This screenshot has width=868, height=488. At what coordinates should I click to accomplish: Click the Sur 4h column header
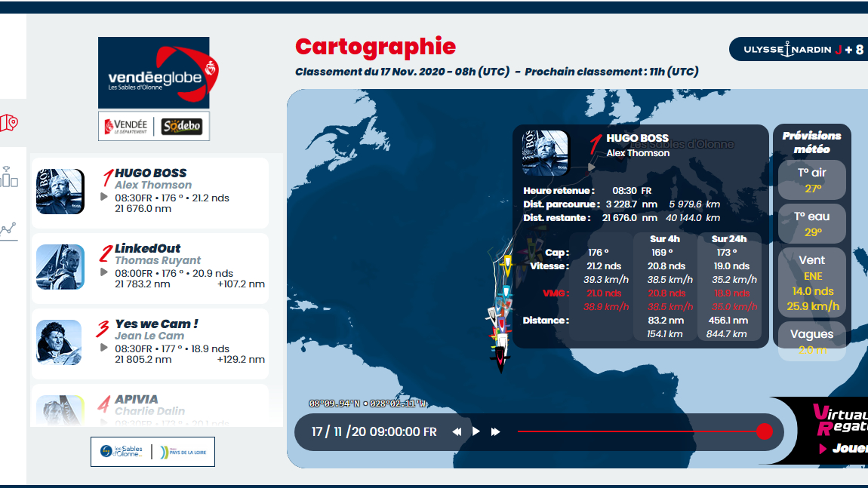(665, 239)
